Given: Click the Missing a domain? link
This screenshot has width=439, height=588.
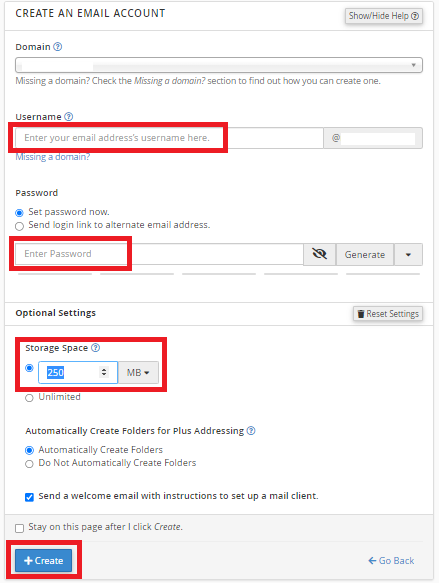Looking at the screenshot, I should 52,157.
